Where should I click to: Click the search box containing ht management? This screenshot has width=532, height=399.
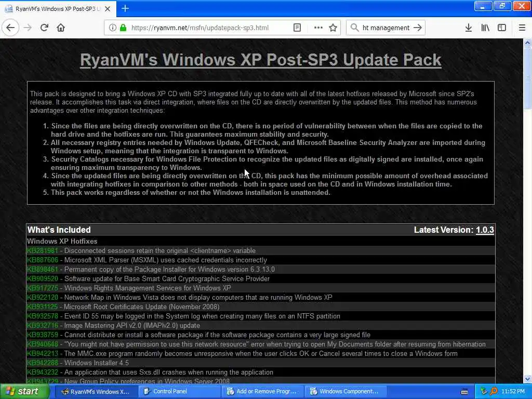386,28
